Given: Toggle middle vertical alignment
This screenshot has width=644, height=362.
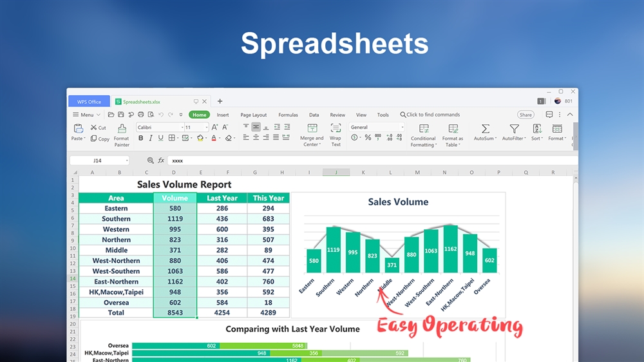Looking at the screenshot, I should pyautogui.click(x=256, y=127).
